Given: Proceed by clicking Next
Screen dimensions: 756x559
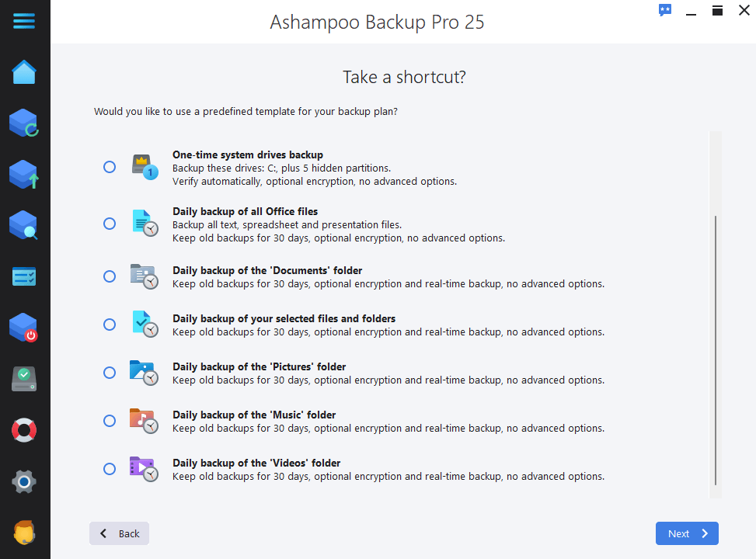Looking at the screenshot, I should (x=687, y=533).
